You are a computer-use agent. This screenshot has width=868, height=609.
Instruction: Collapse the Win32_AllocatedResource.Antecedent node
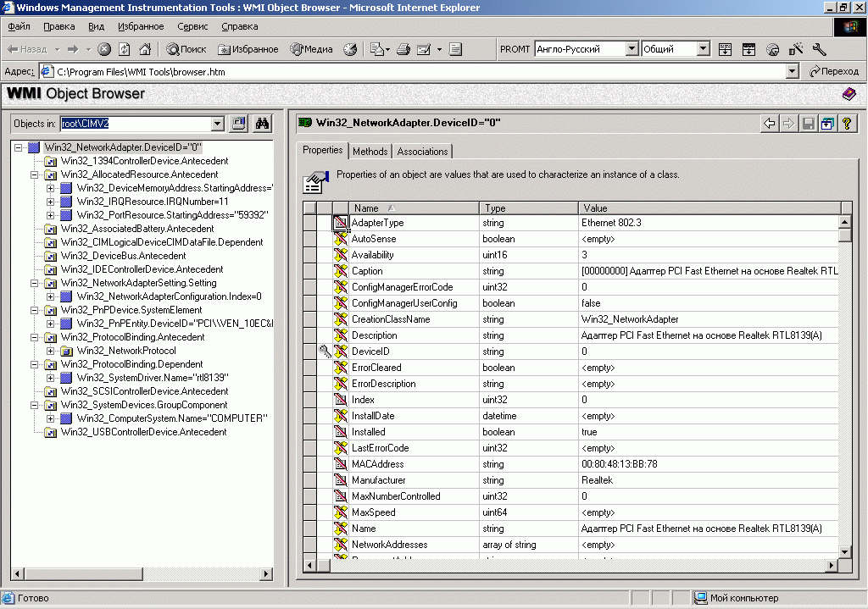pyautogui.click(x=34, y=174)
